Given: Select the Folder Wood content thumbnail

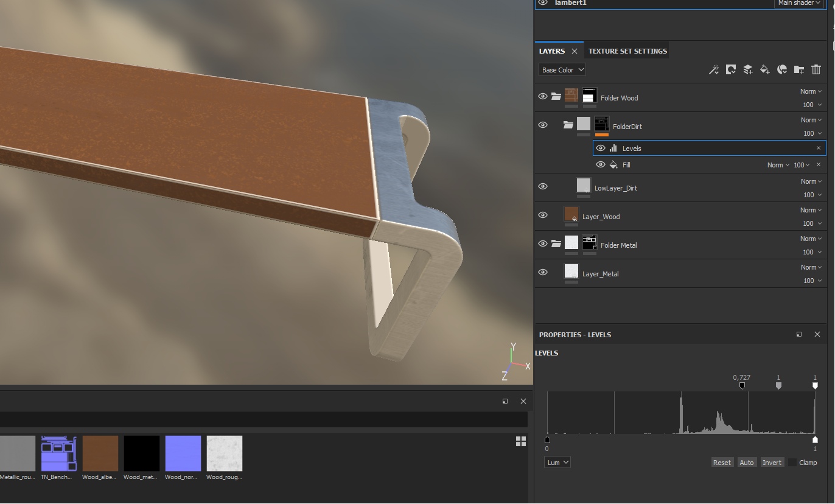Looking at the screenshot, I should click(571, 96).
